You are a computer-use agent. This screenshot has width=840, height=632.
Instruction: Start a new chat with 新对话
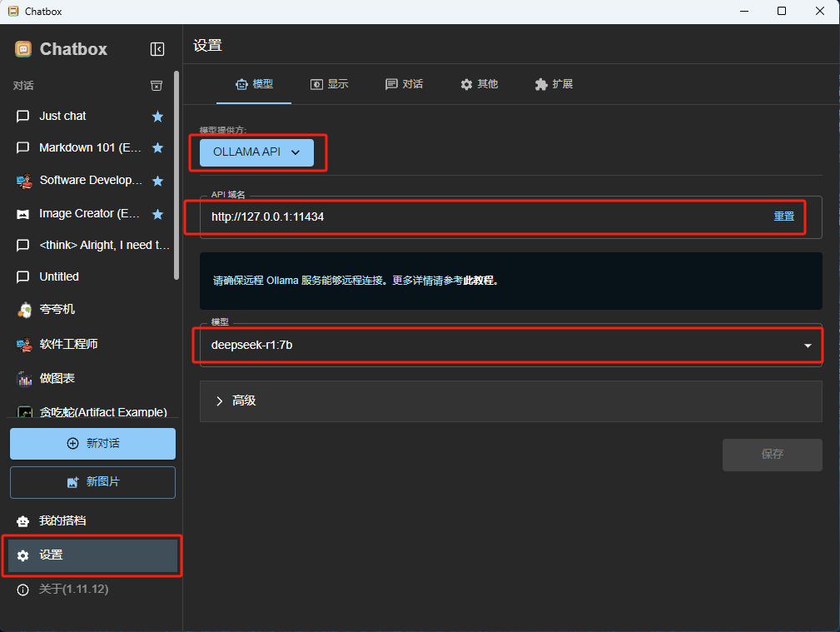pyautogui.click(x=92, y=444)
